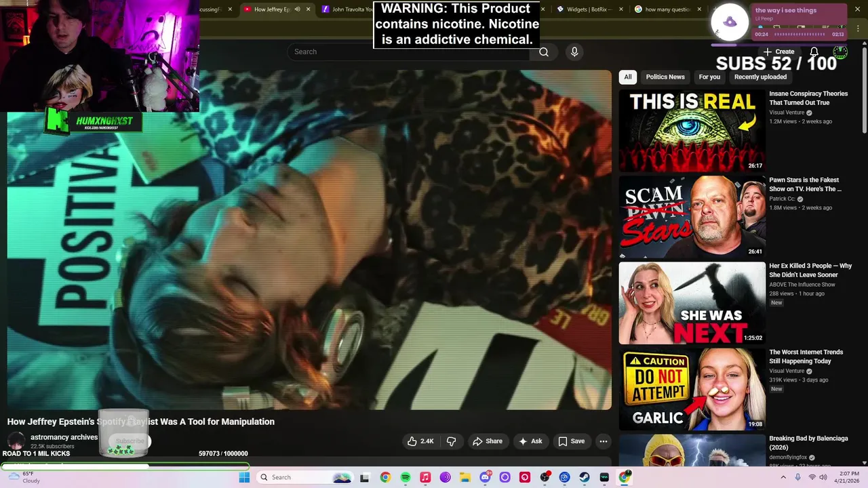The image size is (868, 488).
Task: Open Insane Conspiracy Theories video thumbnail
Action: pyautogui.click(x=692, y=130)
